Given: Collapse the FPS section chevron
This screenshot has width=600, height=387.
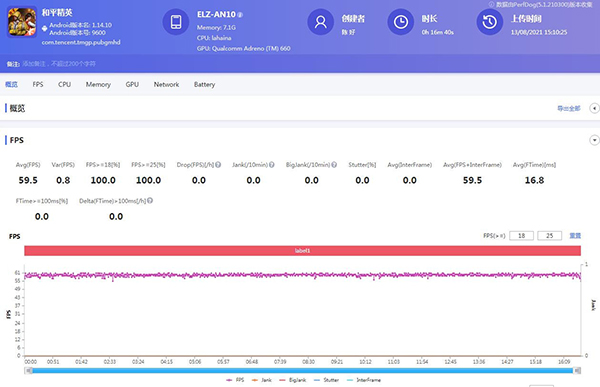Looking at the screenshot, I should pyautogui.click(x=594, y=140).
